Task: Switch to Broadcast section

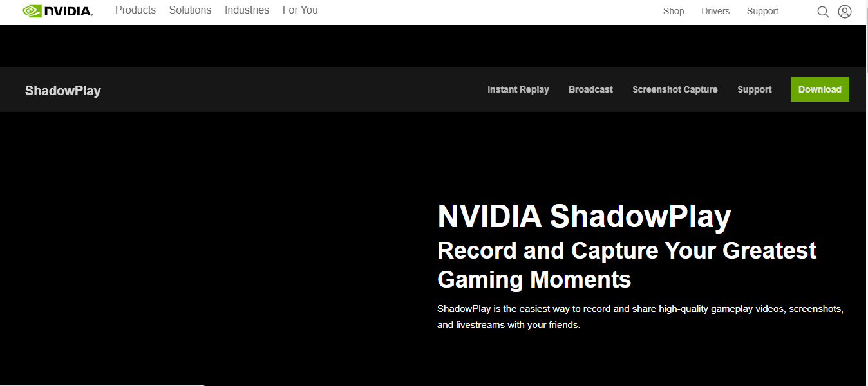Action: coord(590,89)
